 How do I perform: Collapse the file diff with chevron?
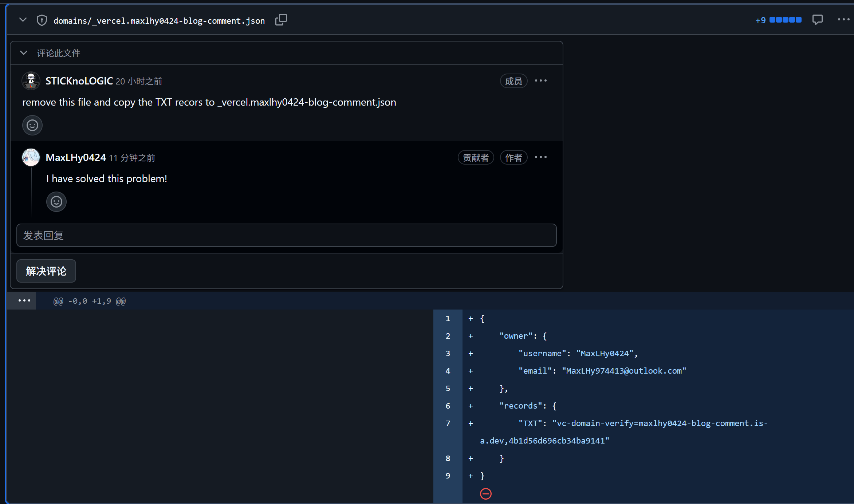coord(23,20)
